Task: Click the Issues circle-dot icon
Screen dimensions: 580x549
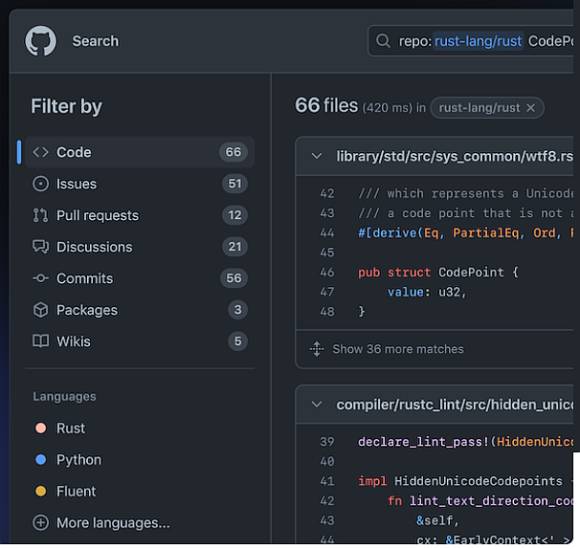Action: 40,184
